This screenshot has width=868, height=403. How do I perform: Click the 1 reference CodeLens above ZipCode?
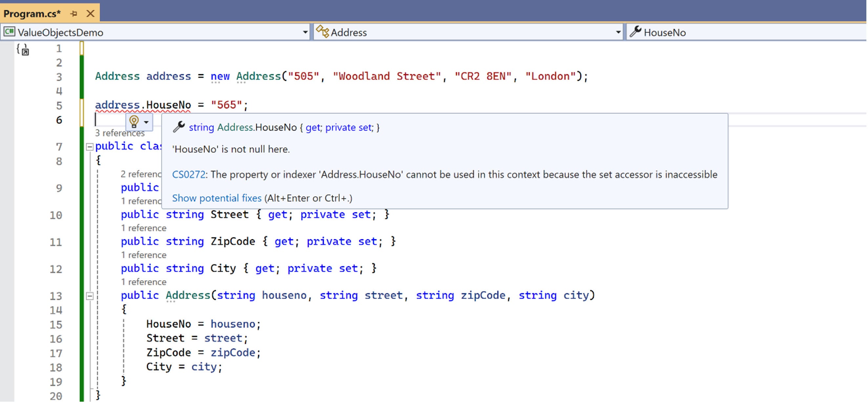click(x=144, y=228)
